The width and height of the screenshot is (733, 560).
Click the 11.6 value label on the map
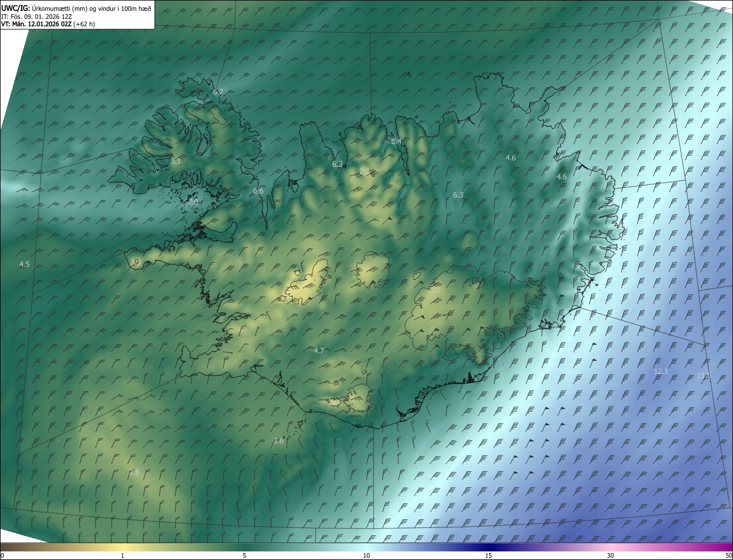pyautogui.click(x=704, y=375)
